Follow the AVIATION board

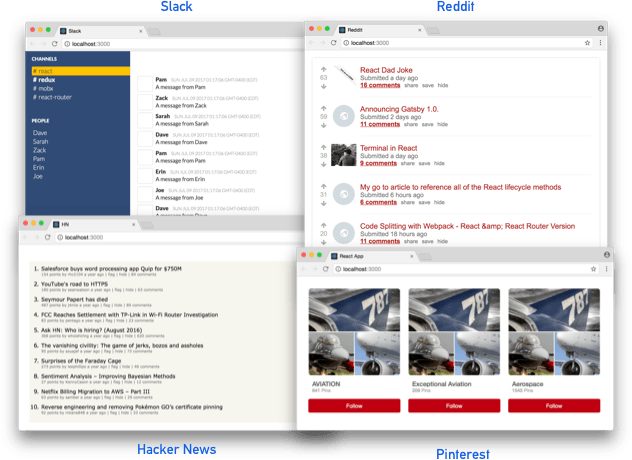[354, 406]
